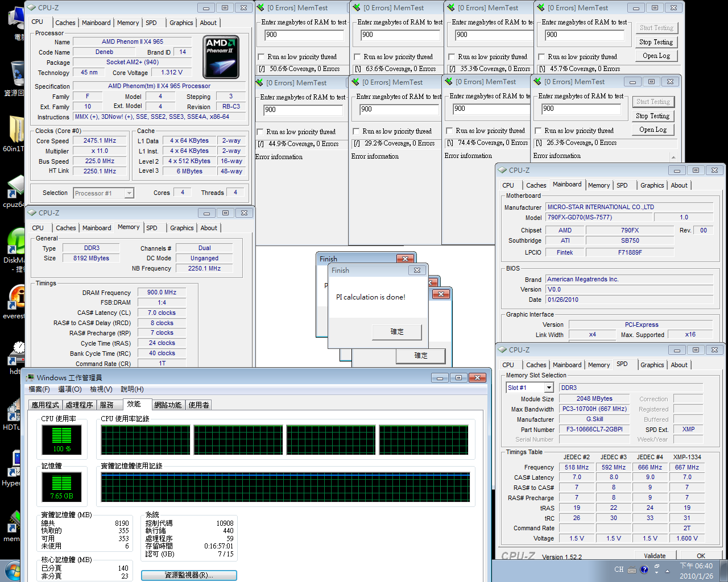Click title icon of 63.6% coverage MemTest

click(357, 8)
